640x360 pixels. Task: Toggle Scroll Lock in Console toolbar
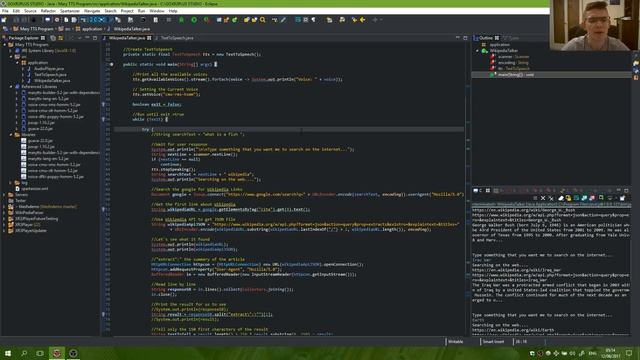(568, 198)
